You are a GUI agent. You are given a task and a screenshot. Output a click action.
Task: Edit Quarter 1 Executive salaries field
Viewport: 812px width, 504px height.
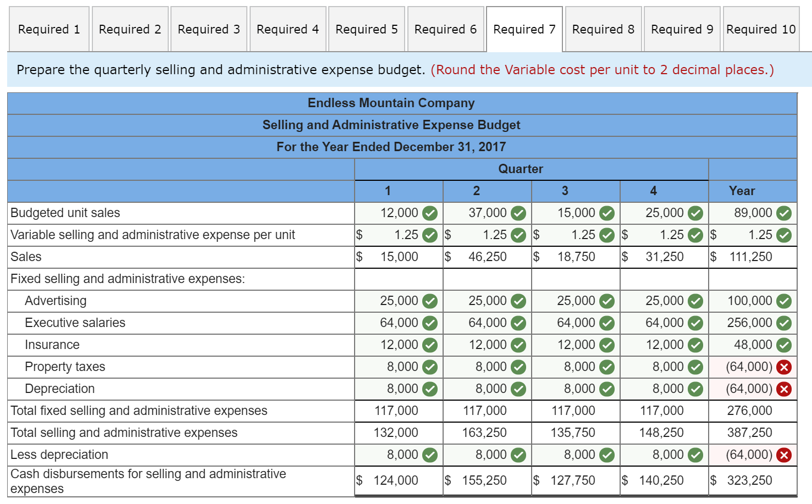tap(399, 323)
